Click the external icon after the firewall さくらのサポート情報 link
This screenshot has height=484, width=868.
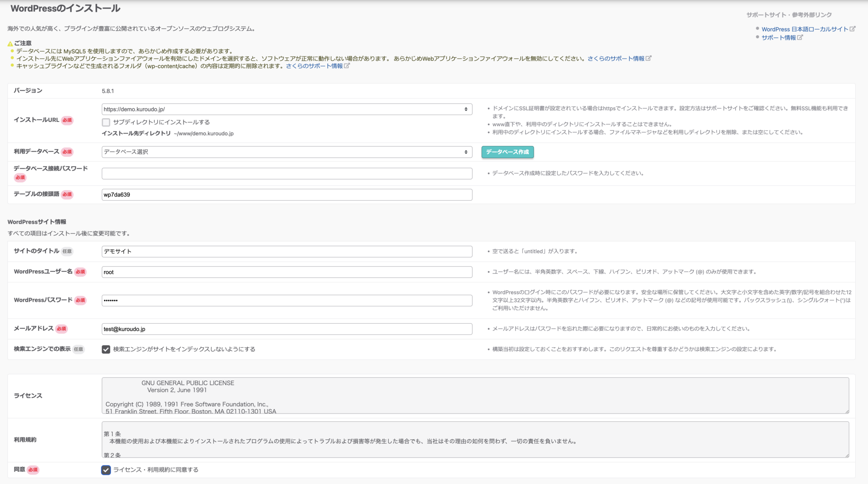tap(648, 58)
